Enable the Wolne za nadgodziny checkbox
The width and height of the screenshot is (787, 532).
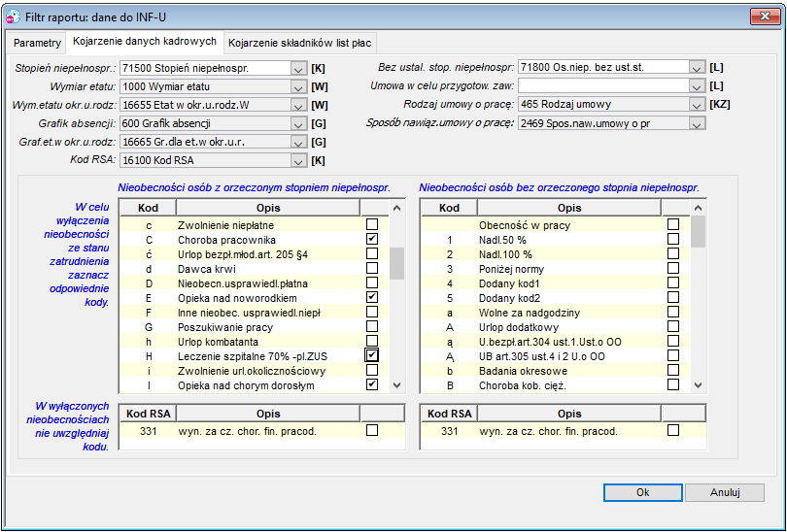tap(673, 312)
